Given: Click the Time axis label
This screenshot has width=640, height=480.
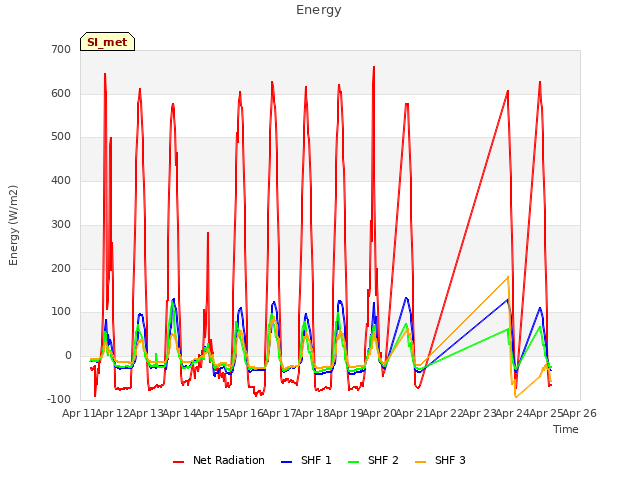Looking at the screenshot, I should 566,429.
